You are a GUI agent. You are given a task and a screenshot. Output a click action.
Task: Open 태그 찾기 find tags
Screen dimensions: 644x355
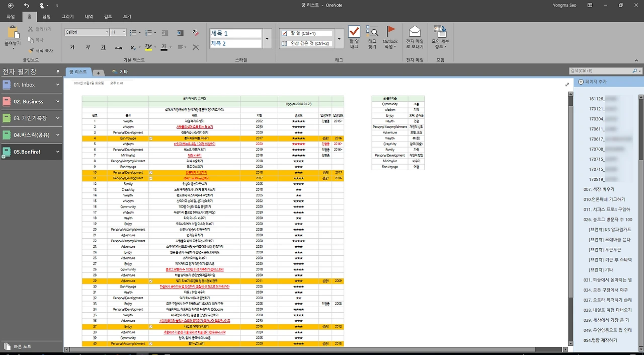point(372,37)
